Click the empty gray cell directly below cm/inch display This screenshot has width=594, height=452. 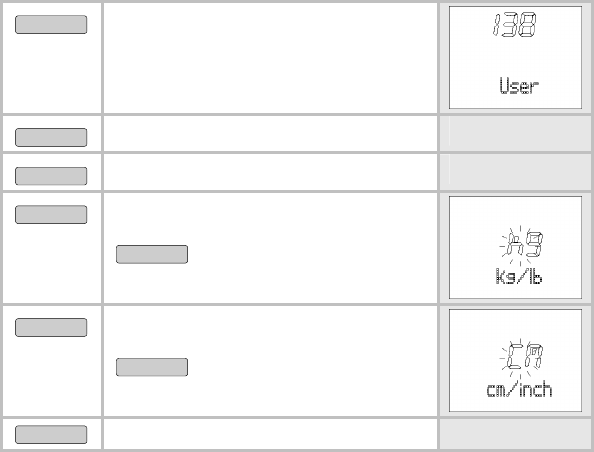click(x=515, y=434)
